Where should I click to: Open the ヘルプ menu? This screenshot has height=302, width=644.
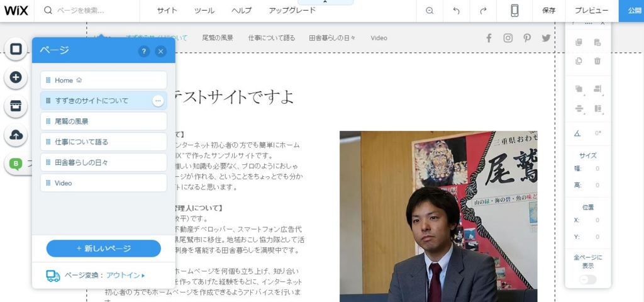(x=241, y=11)
